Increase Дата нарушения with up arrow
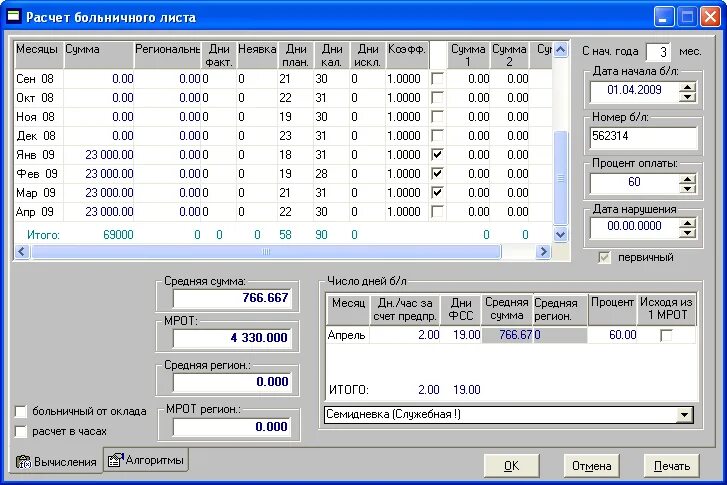Screen dimensions: 727x485 click(688, 224)
